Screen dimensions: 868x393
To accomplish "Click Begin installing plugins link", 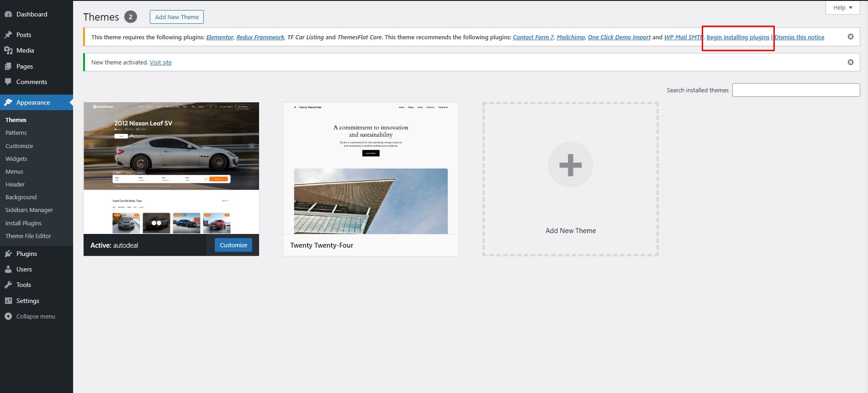I will coord(738,37).
